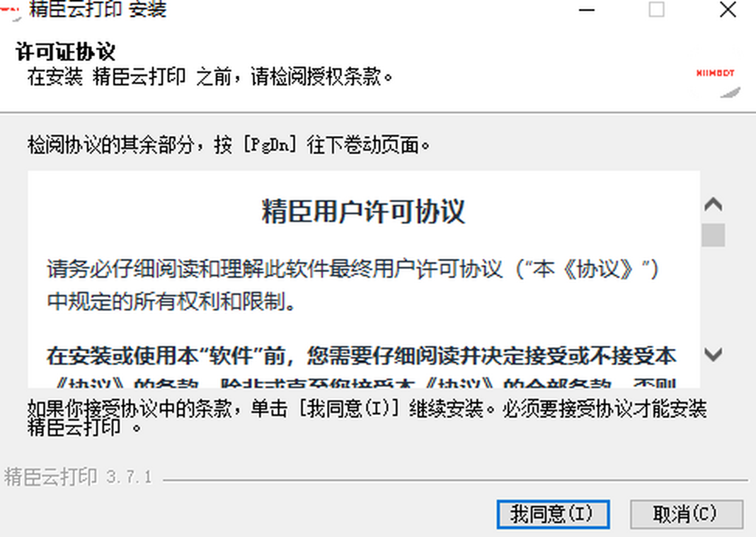The image size is (756, 537).
Task: Click the 精臣云打印 3.7.1 version label
Action: click(78, 477)
